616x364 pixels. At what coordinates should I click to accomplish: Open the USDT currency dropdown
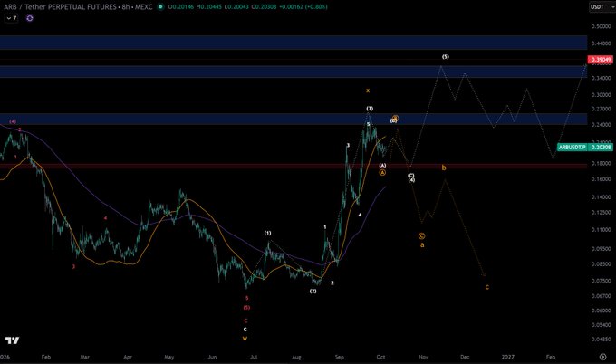(x=600, y=7)
